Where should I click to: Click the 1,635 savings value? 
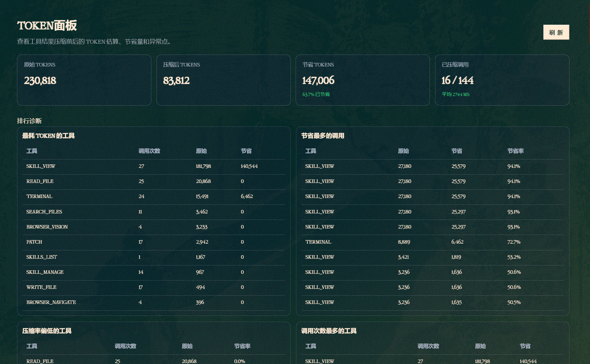click(x=456, y=302)
